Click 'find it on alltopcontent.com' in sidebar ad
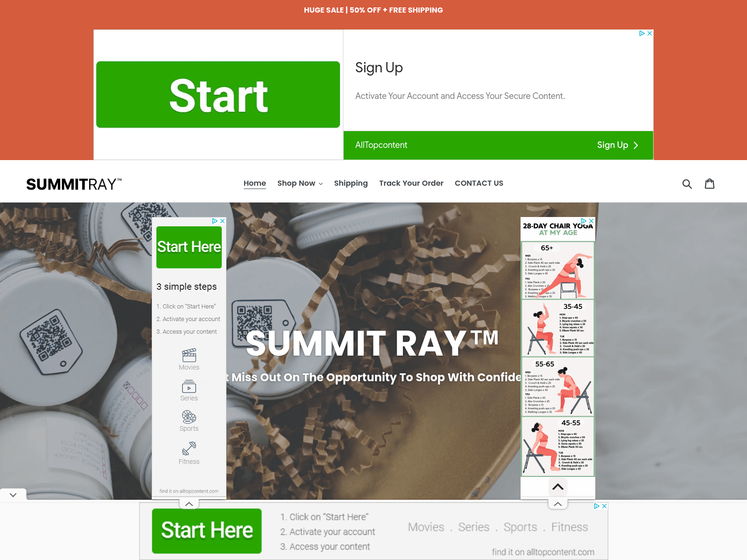The height and width of the screenshot is (560, 747). coord(189,491)
